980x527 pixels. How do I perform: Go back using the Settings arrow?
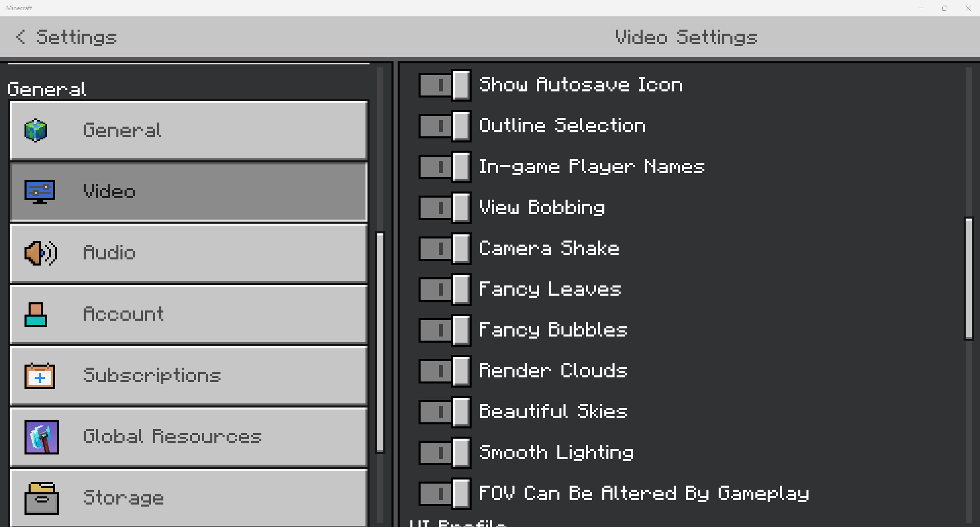[20, 37]
